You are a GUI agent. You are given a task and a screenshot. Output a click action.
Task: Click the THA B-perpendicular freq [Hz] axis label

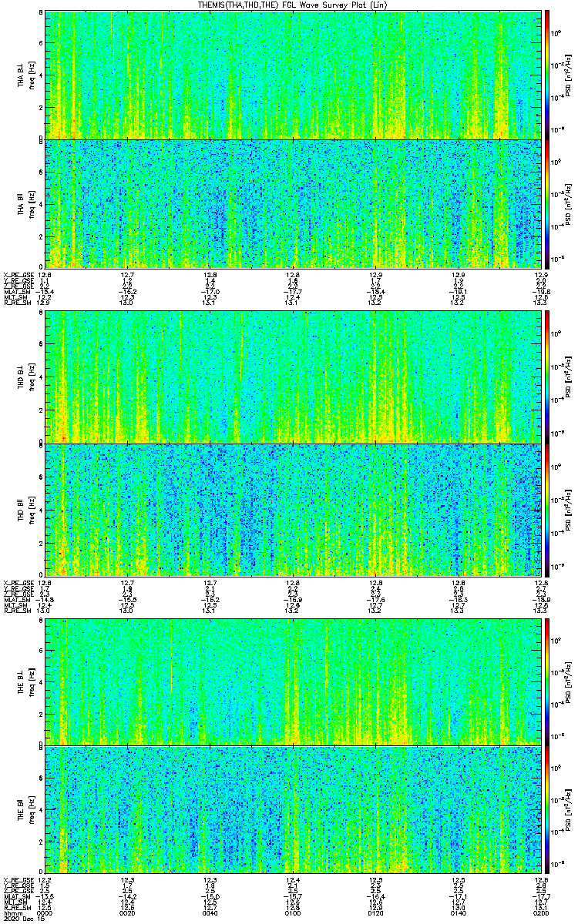click(x=31, y=74)
